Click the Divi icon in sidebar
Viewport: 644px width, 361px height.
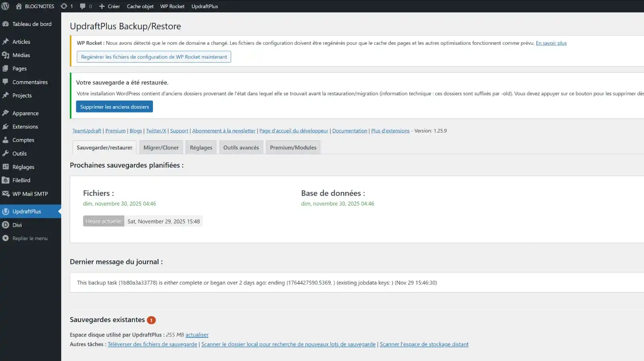[6, 225]
